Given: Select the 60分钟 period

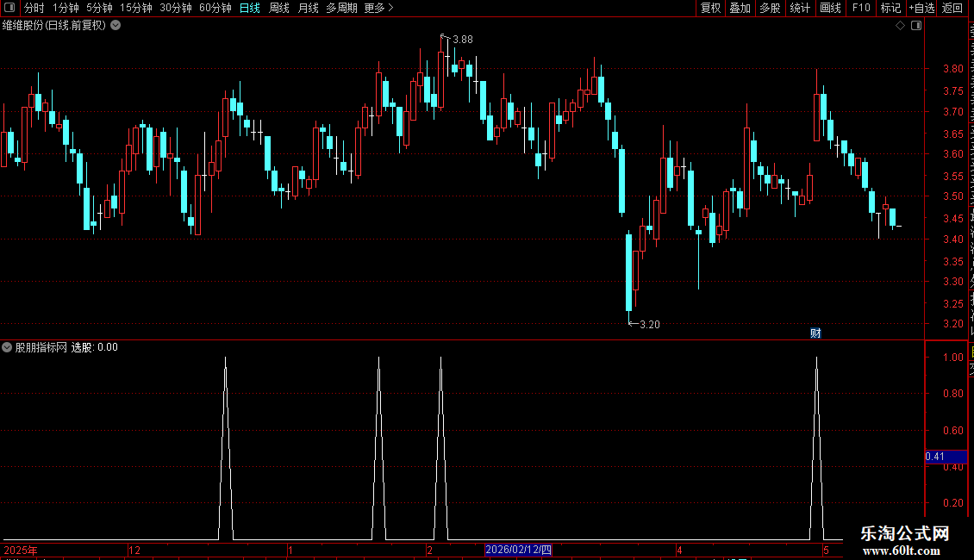Looking at the screenshot, I should click(215, 8).
